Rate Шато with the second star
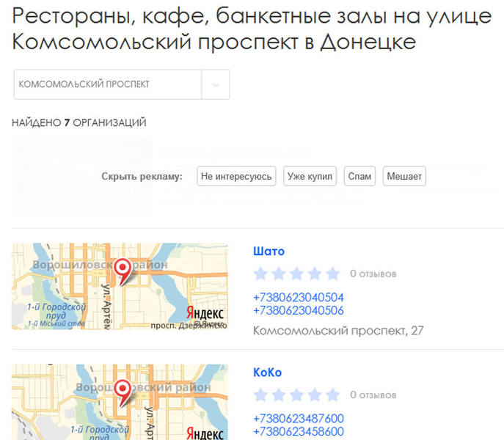This screenshot has width=504, height=440. (279, 274)
